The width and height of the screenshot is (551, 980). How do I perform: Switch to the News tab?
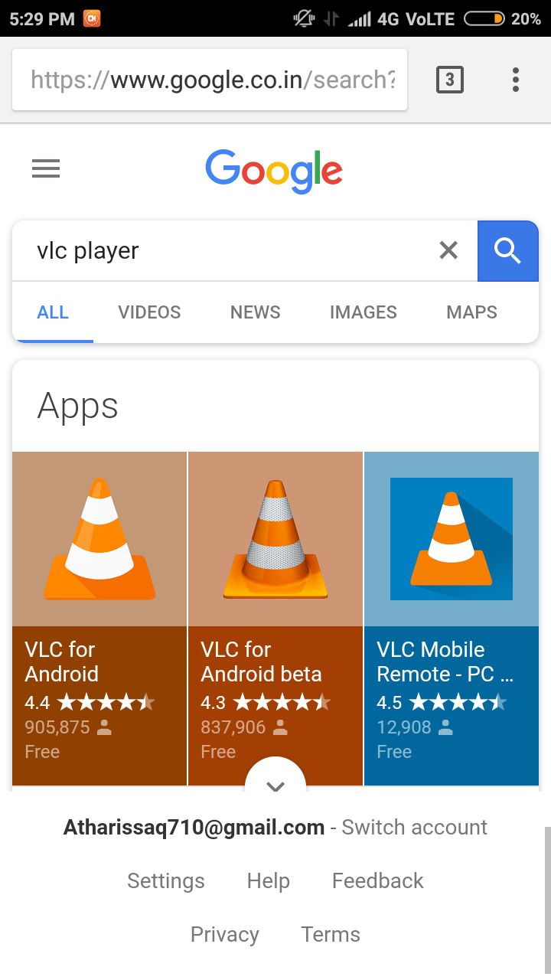[x=256, y=312]
